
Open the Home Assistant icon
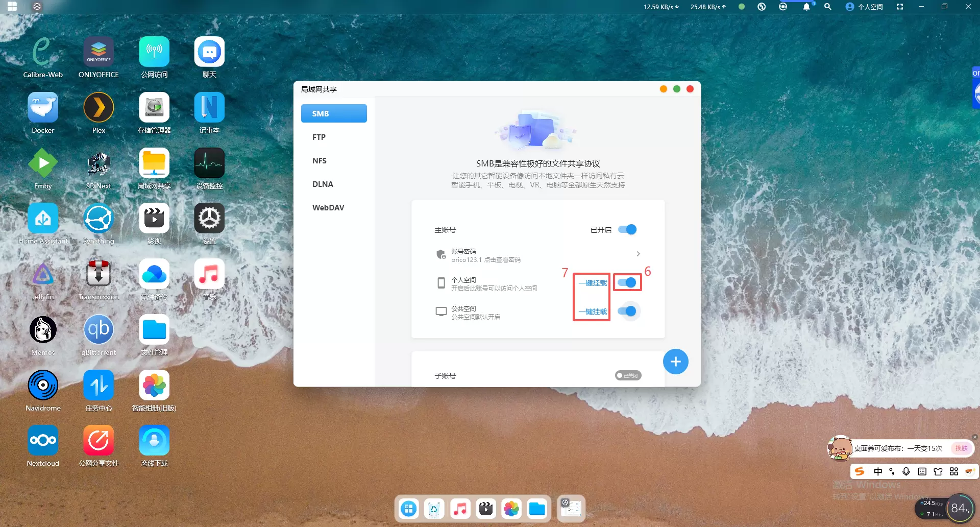pos(43,219)
